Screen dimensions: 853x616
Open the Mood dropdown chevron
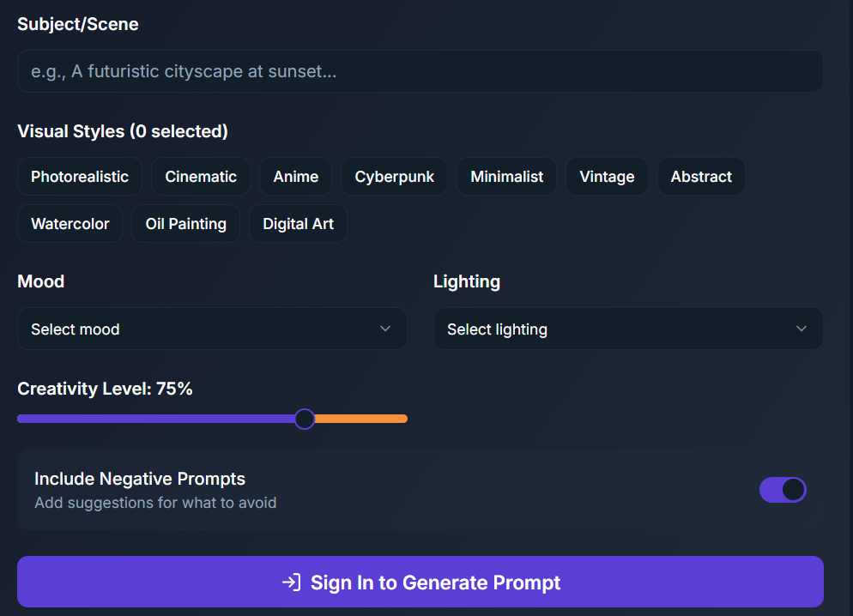click(x=384, y=329)
